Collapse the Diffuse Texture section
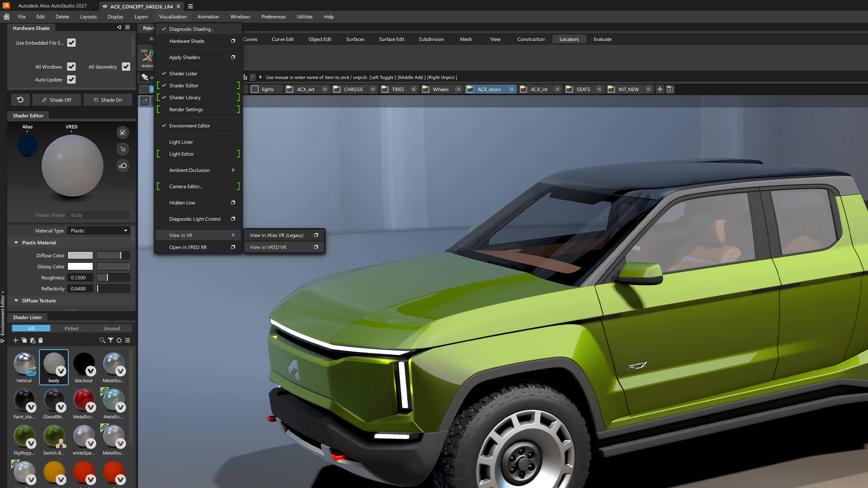Viewport: 868px width, 488px height. [x=16, y=300]
